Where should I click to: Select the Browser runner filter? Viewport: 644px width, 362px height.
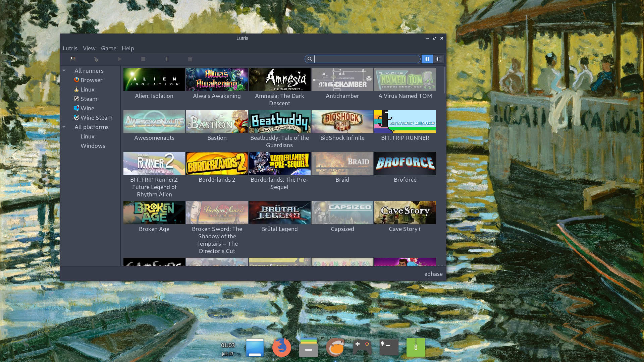(x=91, y=80)
